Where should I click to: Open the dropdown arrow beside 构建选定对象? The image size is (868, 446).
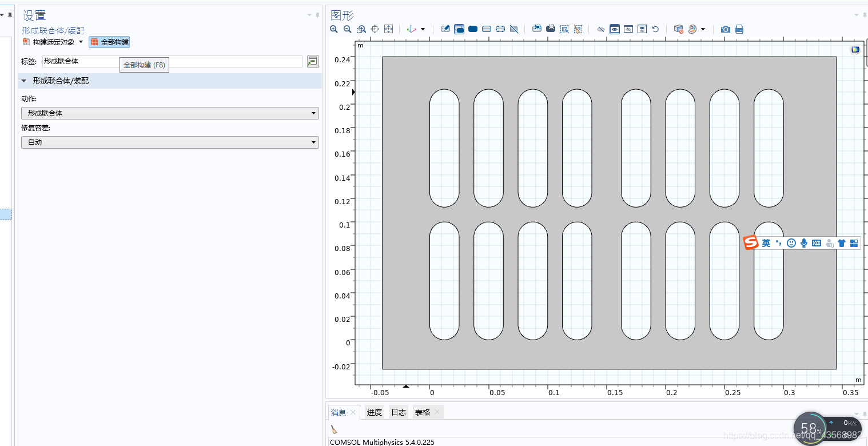(81, 42)
